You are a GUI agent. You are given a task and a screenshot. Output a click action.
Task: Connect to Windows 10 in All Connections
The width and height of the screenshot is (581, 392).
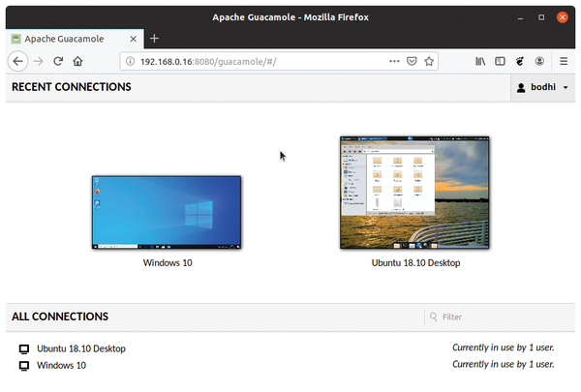click(61, 365)
